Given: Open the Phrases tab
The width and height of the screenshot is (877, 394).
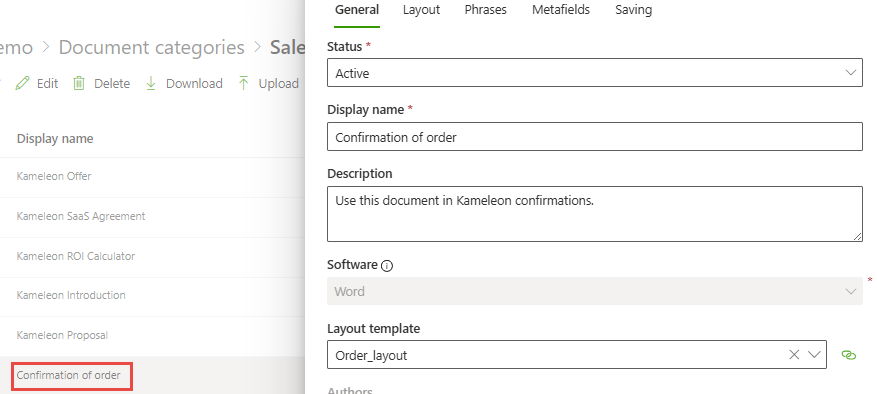Looking at the screenshot, I should 485,10.
